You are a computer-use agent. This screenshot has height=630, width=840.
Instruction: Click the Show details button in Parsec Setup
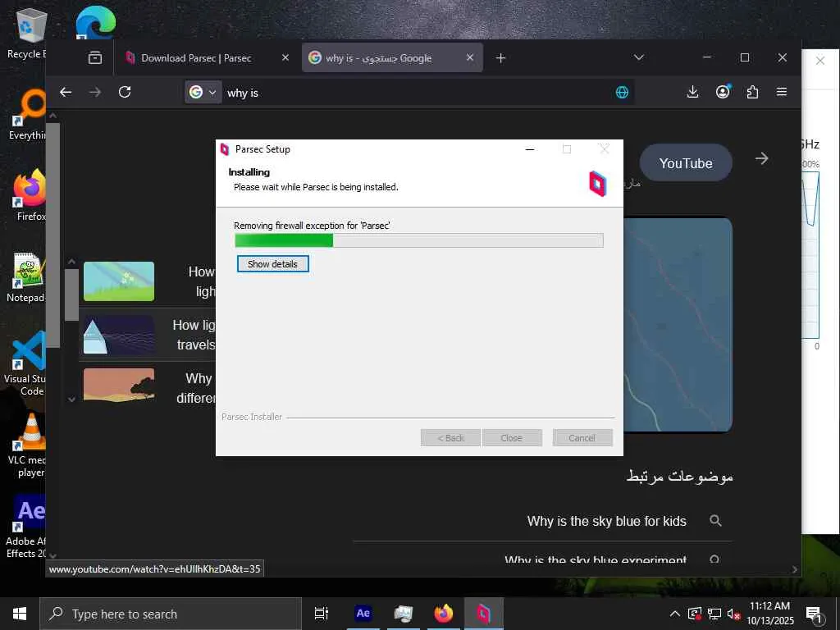coord(272,263)
